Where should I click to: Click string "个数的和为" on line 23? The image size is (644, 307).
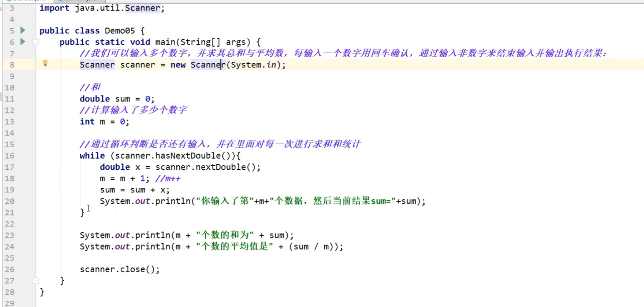(x=225, y=235)
